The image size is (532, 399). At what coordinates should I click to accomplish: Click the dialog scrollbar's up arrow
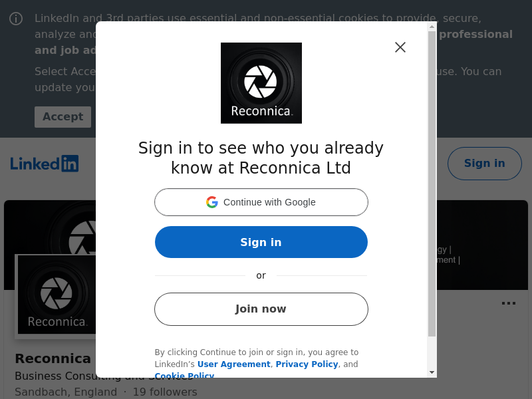pyautogui.click(x=432, y=27)
